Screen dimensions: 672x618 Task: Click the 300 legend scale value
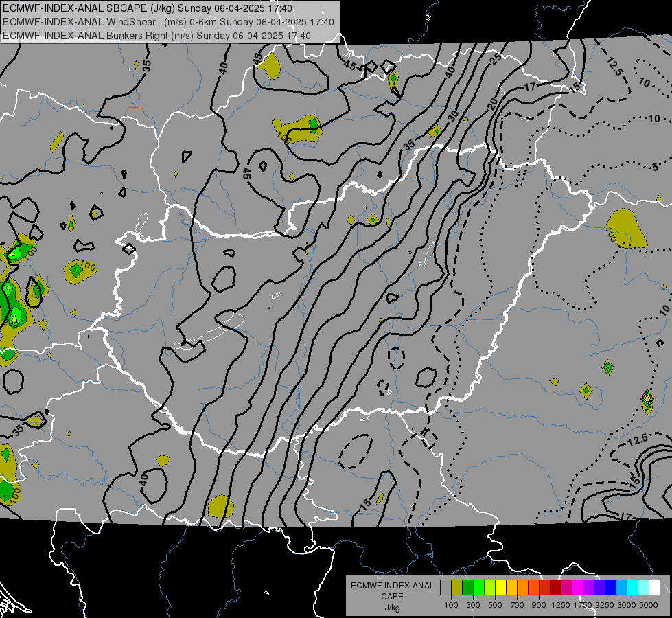[x=473, y=605]
